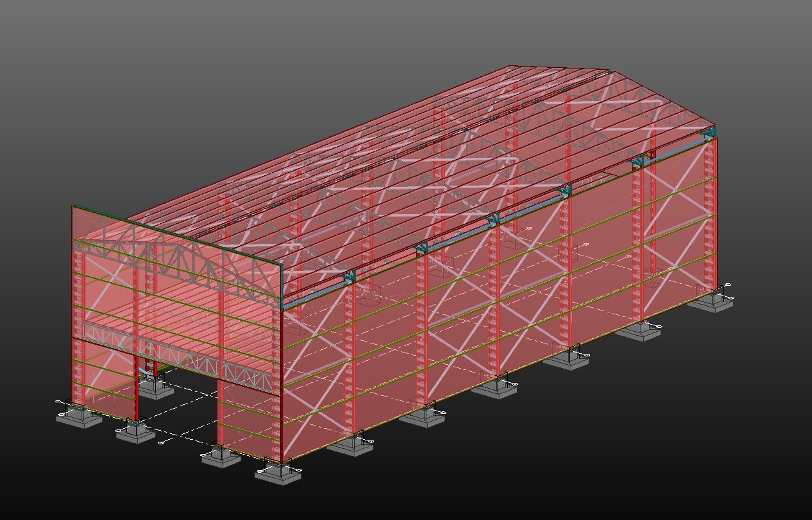Select the teal bracket on the second side-wall column
The height and width of the screenshot is (520, 812).
point(422,248)
